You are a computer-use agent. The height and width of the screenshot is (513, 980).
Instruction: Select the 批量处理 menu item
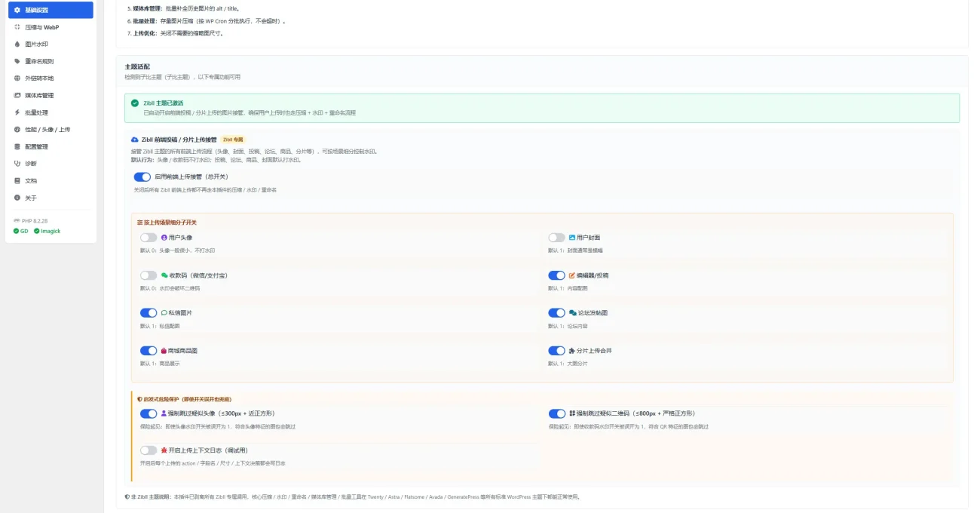coord(51,112)
